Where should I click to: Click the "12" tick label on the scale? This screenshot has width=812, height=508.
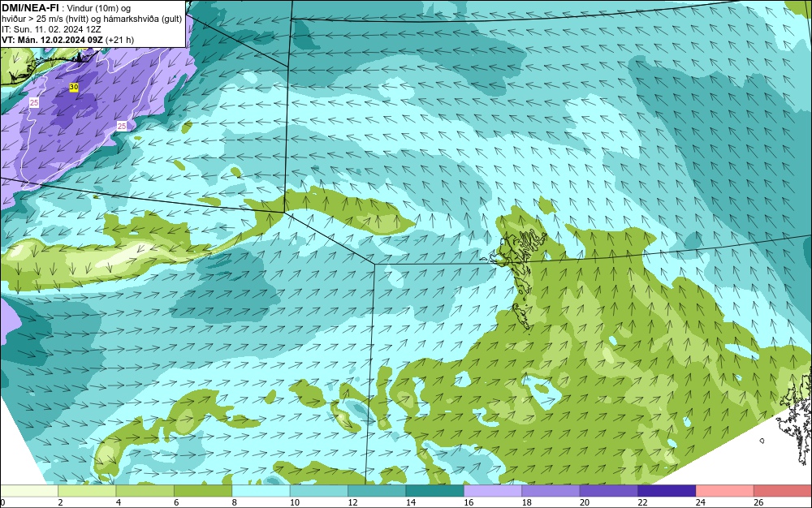coord(352,502)
